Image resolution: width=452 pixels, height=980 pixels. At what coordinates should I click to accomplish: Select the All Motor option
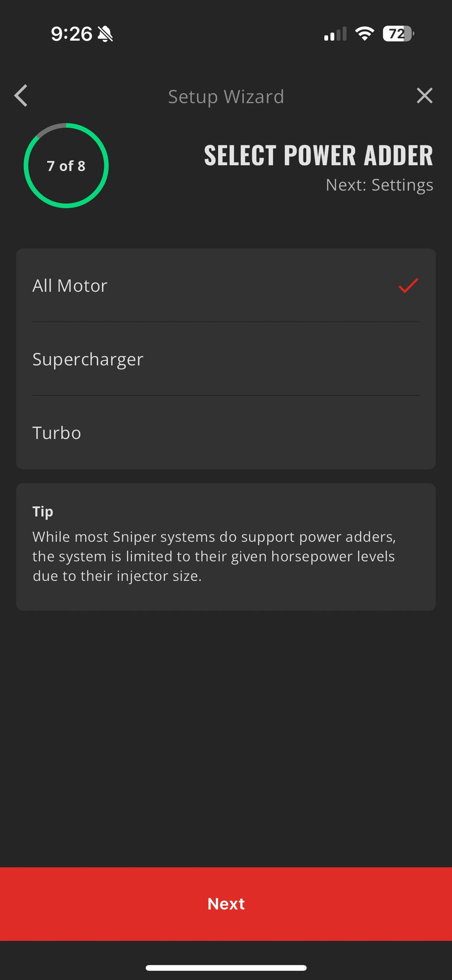[x=226, y=285]
